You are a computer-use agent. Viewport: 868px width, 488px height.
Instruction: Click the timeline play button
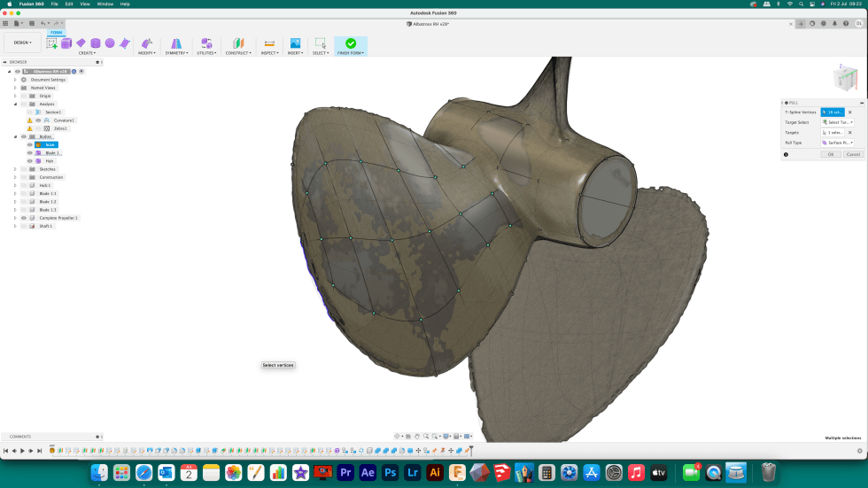coord(22,451)
